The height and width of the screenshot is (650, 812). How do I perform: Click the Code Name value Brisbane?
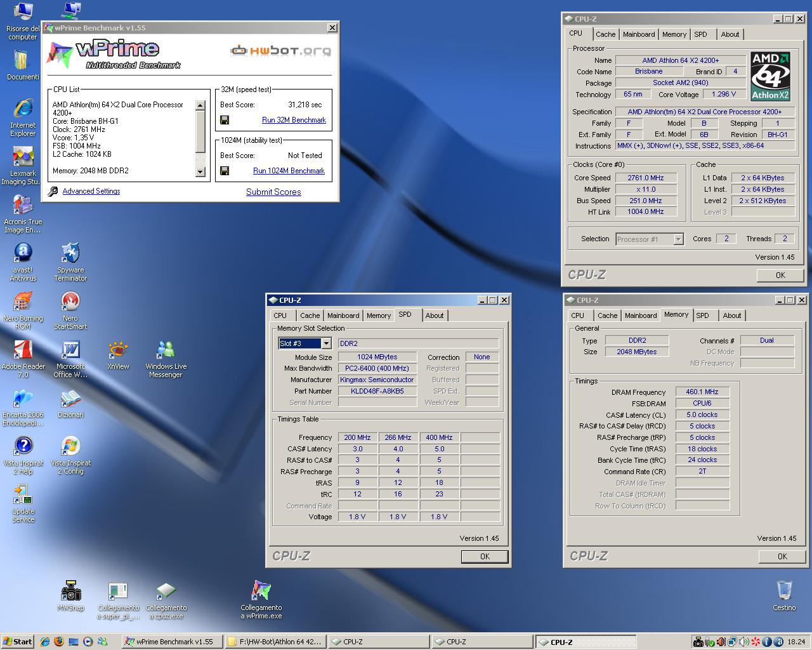(648, 72)
